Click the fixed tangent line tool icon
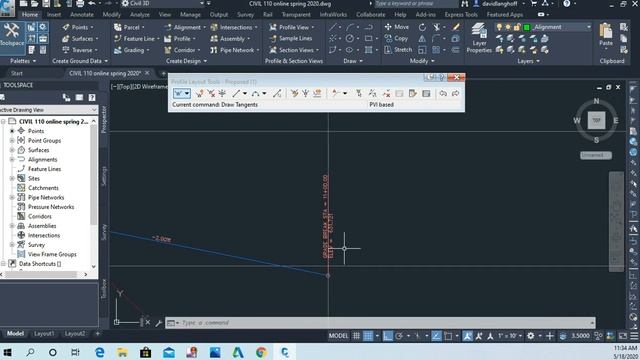 [x=236, y=93]
